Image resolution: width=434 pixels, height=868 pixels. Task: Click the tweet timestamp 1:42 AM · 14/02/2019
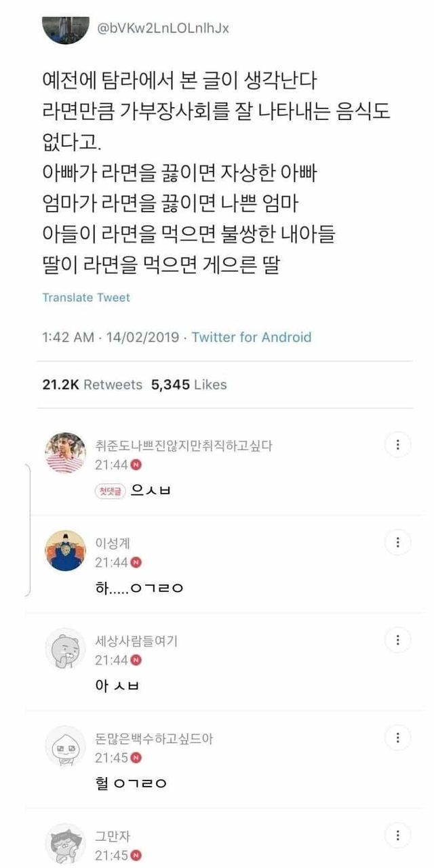(113, 337)
